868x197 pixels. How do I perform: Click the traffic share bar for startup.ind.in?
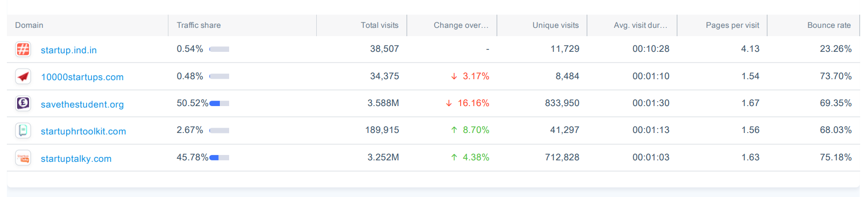pyautogui.click(x=219, y=49)
